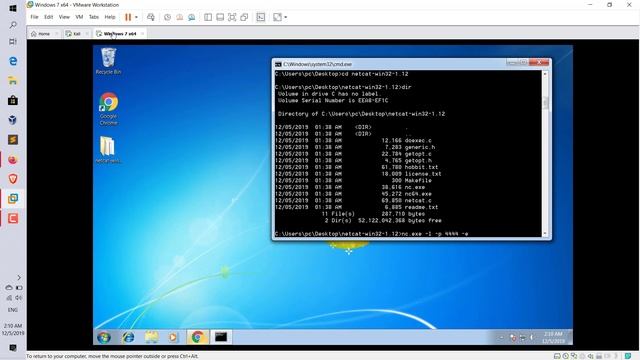640x360 pixels.
Task: Click the Show desktop strip in Windows 7
Action: pos(570,338)
